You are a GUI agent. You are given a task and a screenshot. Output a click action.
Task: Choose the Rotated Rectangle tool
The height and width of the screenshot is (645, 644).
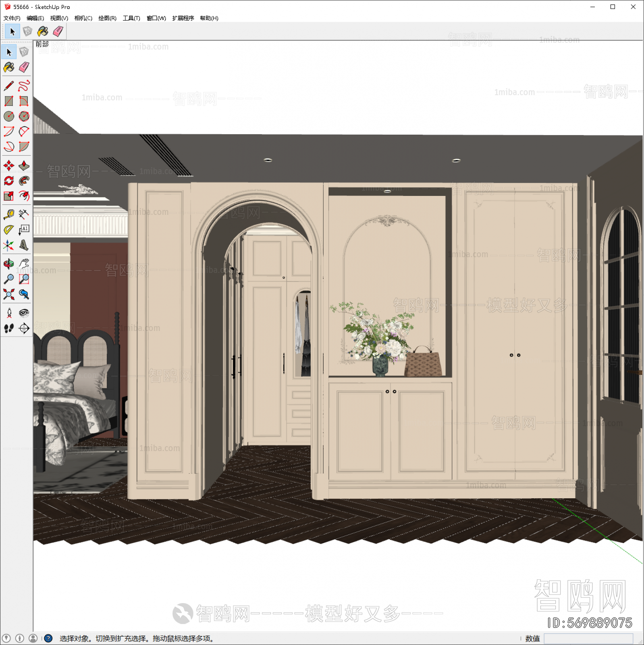pos(24,101)
